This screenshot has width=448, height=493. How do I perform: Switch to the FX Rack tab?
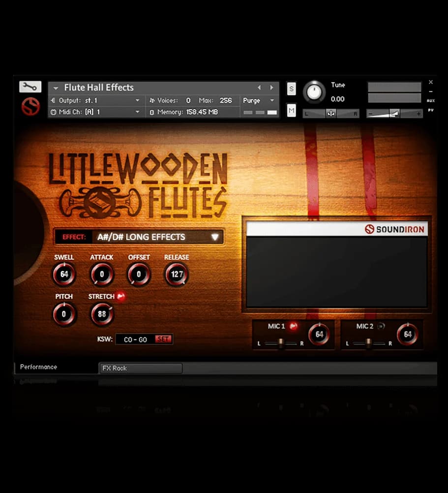pyautogui.click(x=141, y=368)
